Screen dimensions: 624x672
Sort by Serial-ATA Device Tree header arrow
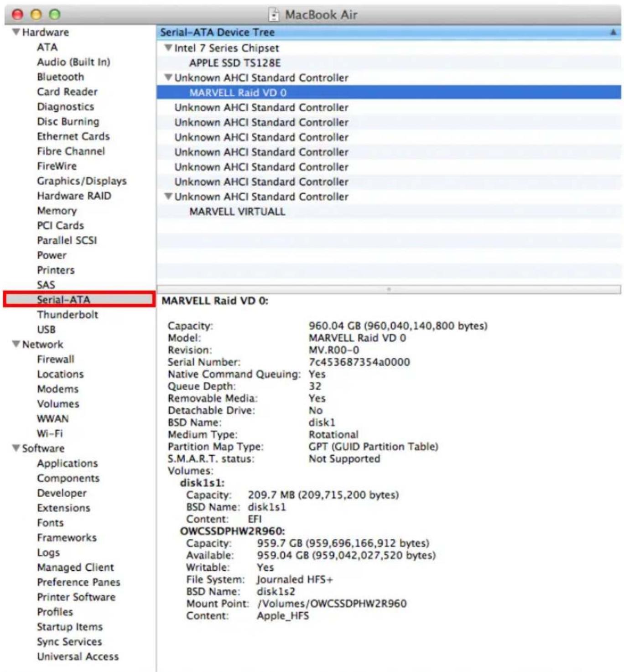(x=614, y=32)
